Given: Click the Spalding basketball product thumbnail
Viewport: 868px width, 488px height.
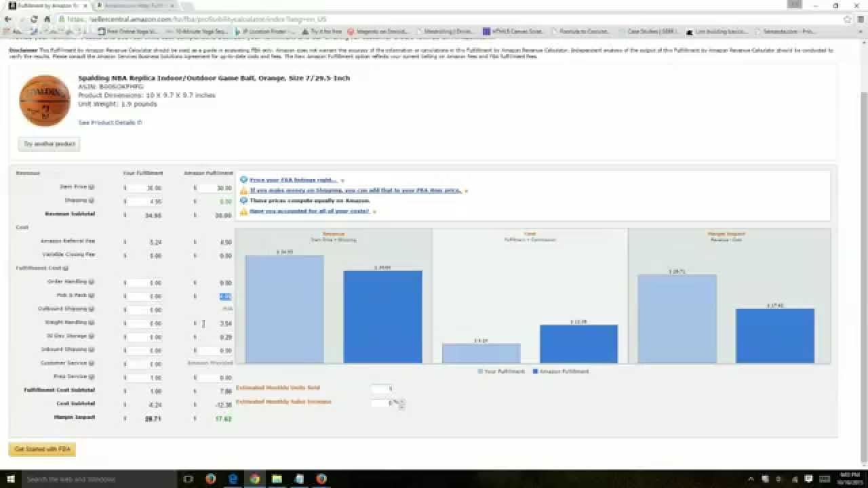Looking at the screenshot, I should [x=45, y=100].
